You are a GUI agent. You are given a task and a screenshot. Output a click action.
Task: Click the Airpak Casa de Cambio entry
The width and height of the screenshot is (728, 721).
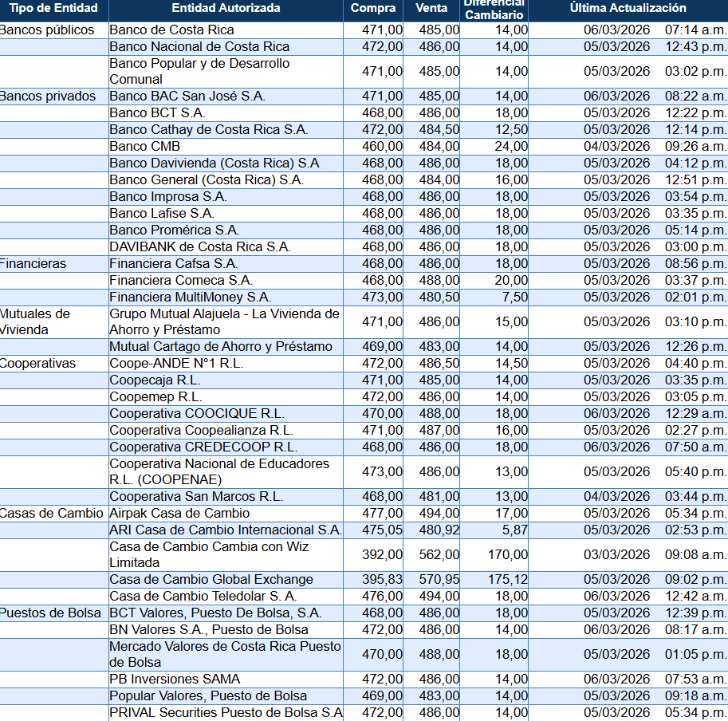[179, 513]
